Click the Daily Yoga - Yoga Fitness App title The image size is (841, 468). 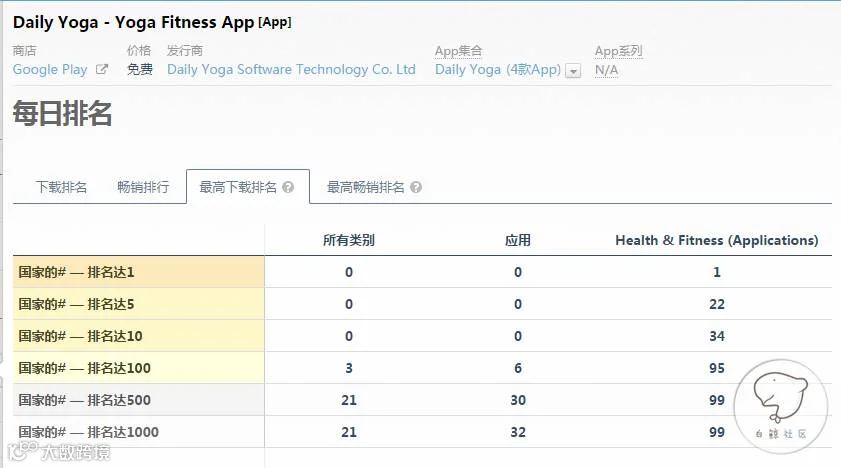[133, 22]
